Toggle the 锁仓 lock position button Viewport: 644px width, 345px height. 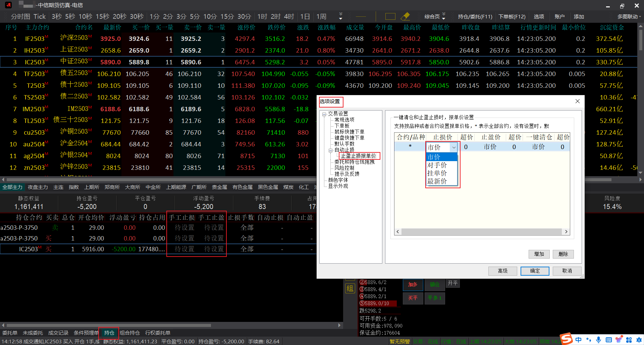tap(434, 285)
